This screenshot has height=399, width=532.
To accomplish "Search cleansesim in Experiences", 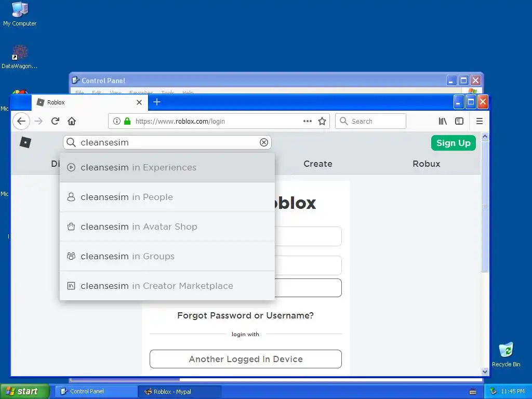I will tap(167, 167).
